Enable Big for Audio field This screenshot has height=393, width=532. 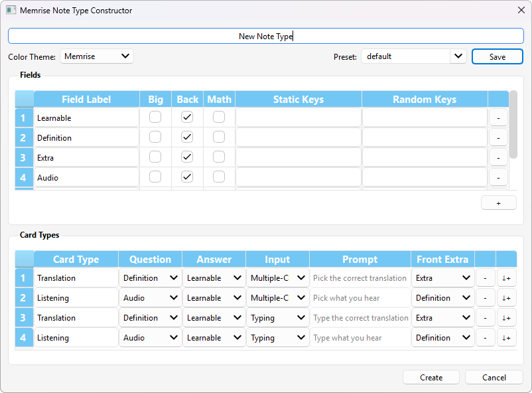pyautogui.click(x=155, y=177)
